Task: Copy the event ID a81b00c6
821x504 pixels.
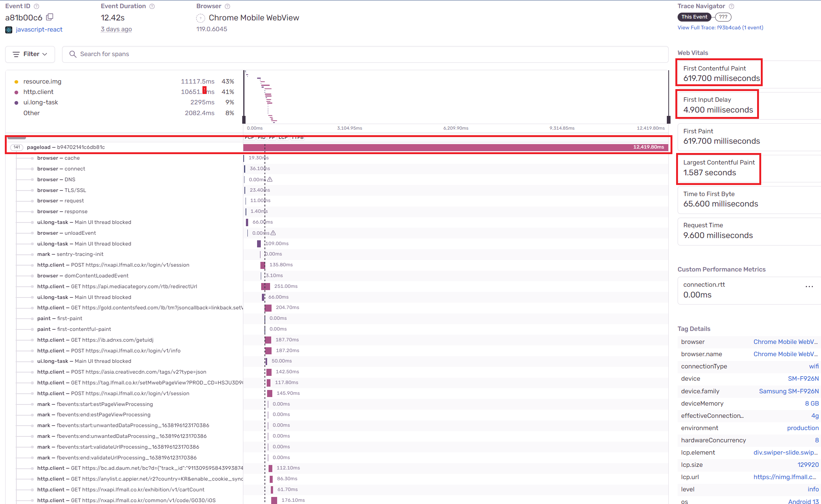Action: (50, 17)
